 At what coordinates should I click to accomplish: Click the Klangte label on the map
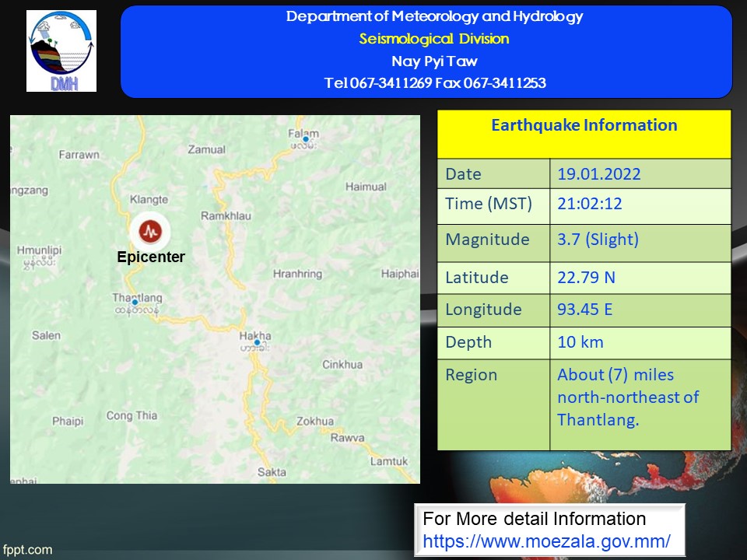149,200
